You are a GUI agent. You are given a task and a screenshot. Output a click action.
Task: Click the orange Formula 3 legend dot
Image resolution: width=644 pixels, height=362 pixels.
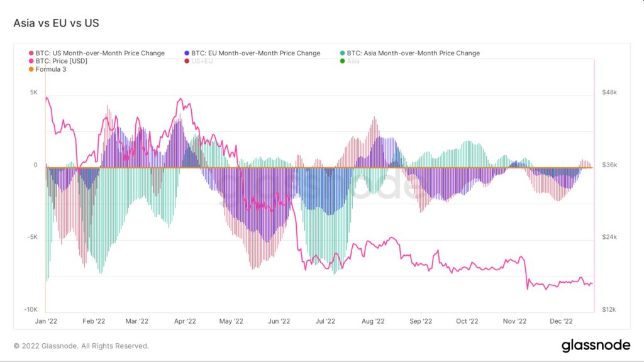[x=31, y=69]
